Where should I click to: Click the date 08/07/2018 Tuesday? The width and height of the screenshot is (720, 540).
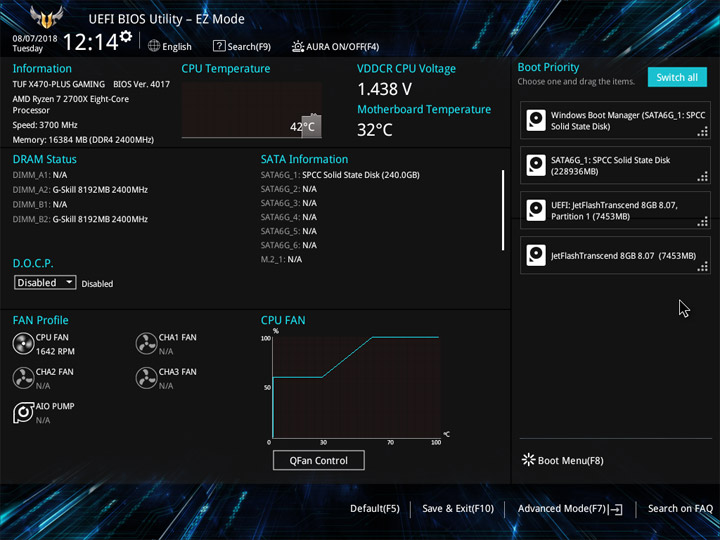coord(35,43)
